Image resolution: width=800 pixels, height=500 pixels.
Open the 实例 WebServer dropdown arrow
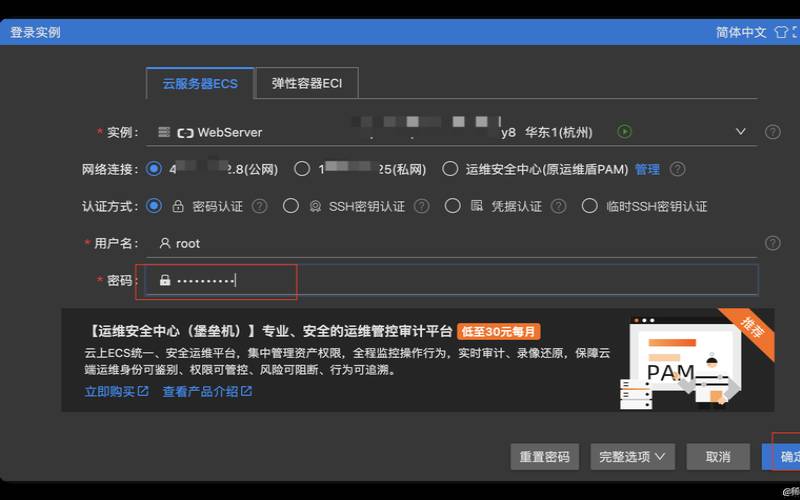click(740, 132)
